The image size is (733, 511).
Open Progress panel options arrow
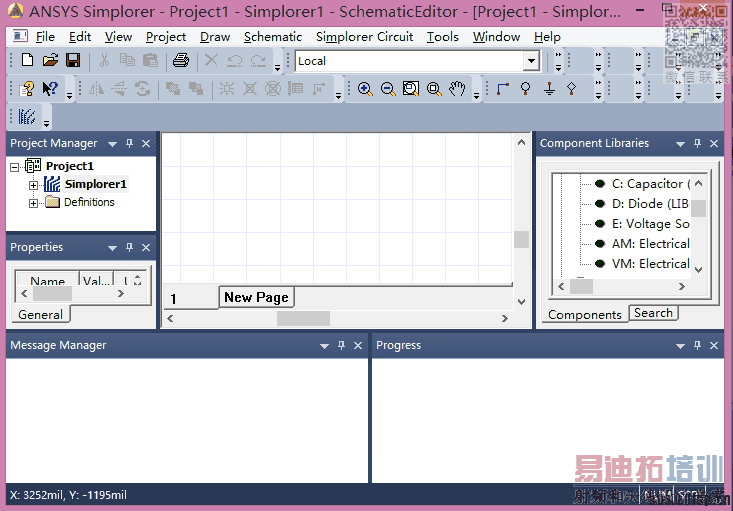click(681, 346)
